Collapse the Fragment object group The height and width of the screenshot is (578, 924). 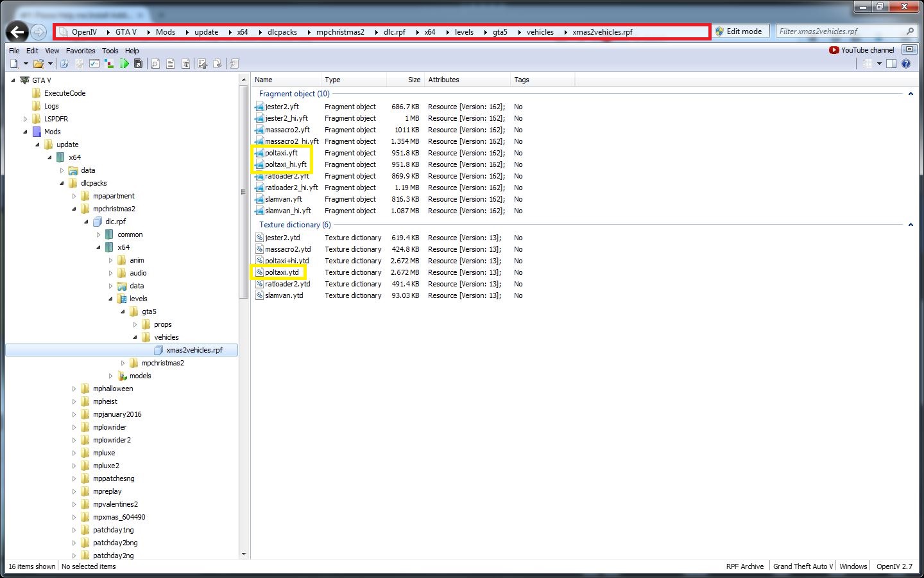[x=911, y=94]
